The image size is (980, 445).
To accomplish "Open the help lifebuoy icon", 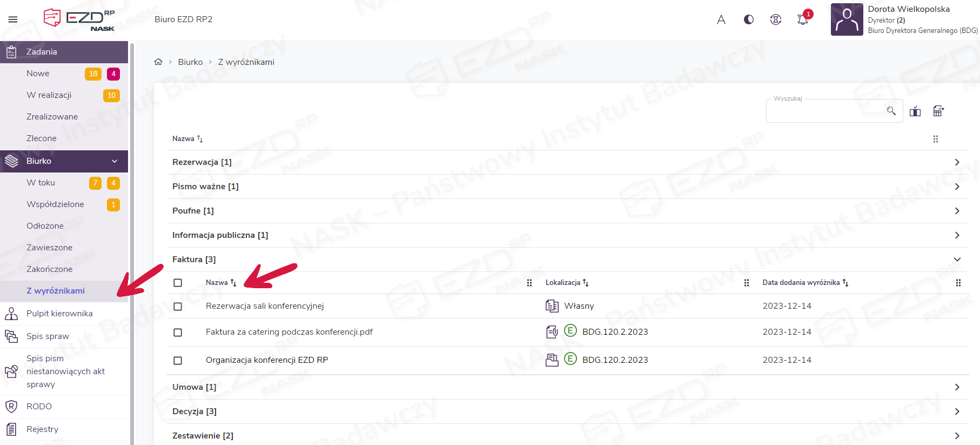I will (776, 20).
